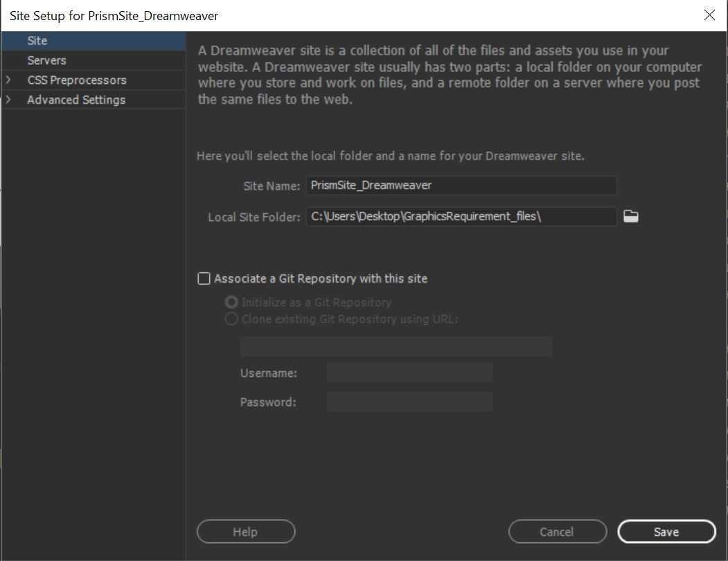Viewport: 728px width, 561px height.
Task: Expand the CSS Preprocessors section
Action: click(x=8, y=80)
